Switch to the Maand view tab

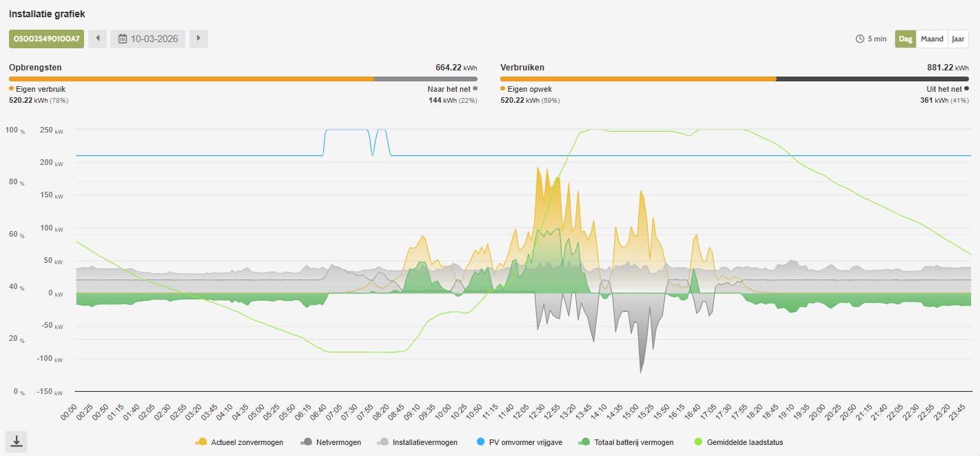pos(932,39)
